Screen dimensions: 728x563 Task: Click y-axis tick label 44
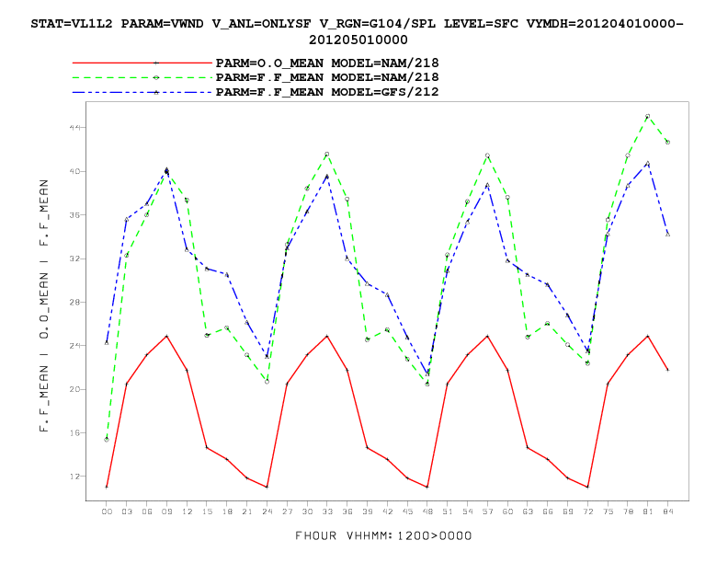(x=74, y=128)
